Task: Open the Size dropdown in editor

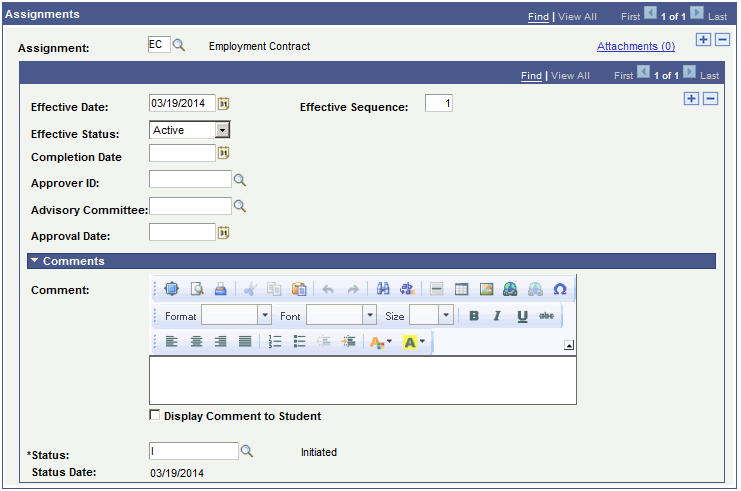Action: point(446,315)
